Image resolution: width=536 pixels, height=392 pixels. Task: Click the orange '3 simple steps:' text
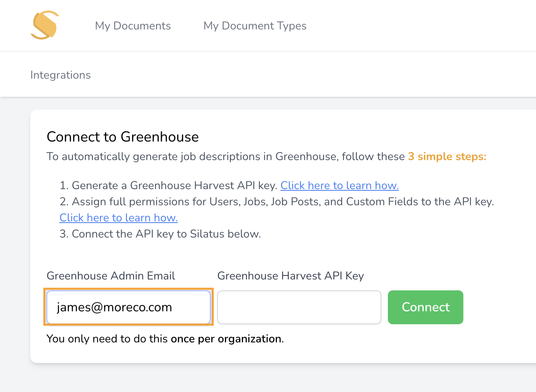pyautogui.click(x=447, y=156)
